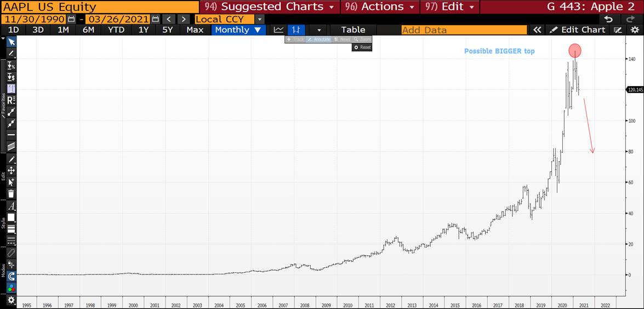This screenshot has width=644, height=309.
Task: Open the end date calendar picker
Action: (155, 19)
